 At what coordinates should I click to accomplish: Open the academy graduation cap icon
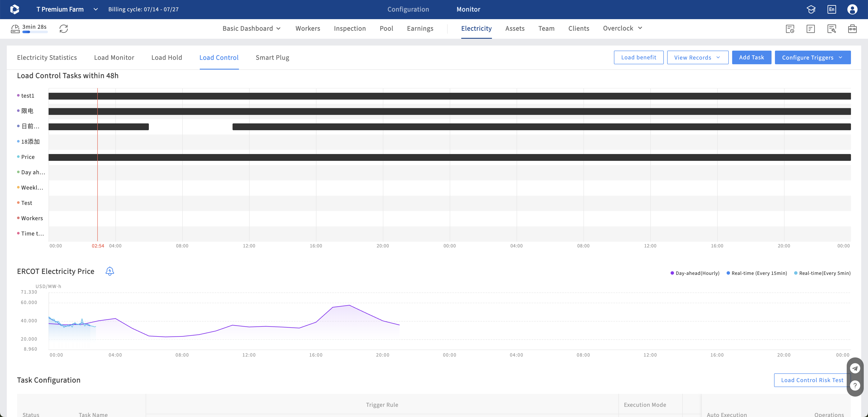click(x=811, y=9)
